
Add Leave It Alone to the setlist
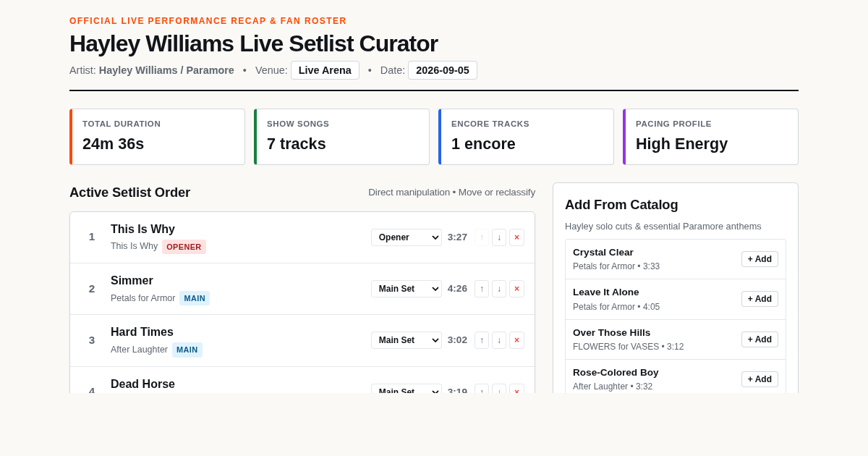click(x=759, y=299)
